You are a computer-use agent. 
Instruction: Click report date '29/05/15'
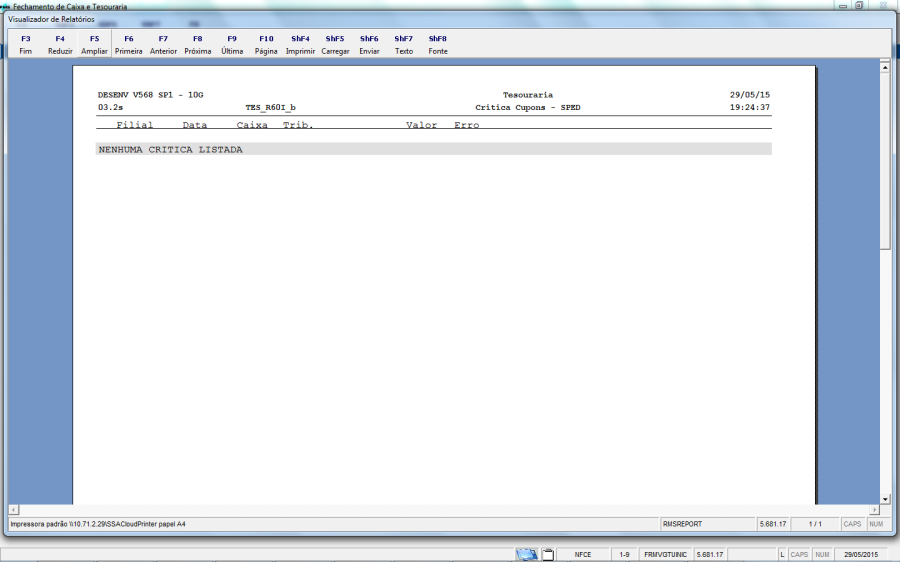(750, 95)
